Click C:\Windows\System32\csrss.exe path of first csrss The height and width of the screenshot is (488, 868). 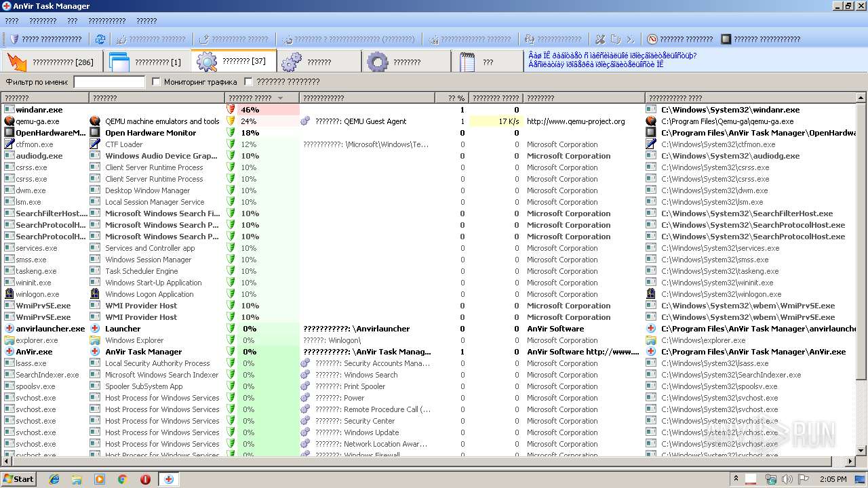715,167
